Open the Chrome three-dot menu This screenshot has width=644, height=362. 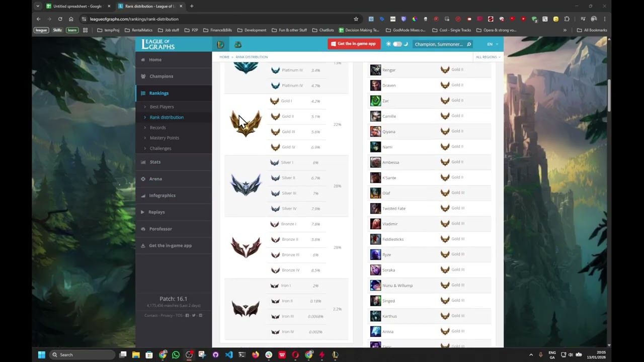pos(604,19)
